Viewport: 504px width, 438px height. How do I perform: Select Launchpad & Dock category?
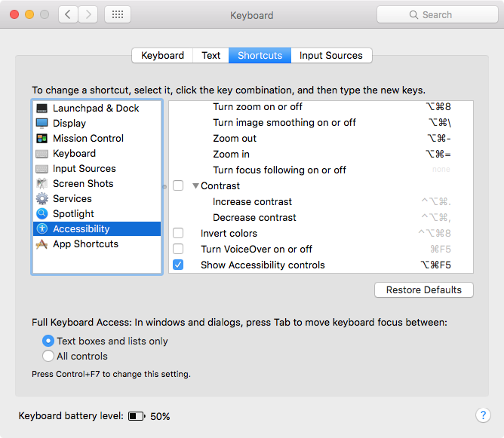pyautogui.click(x=97, y=109)
